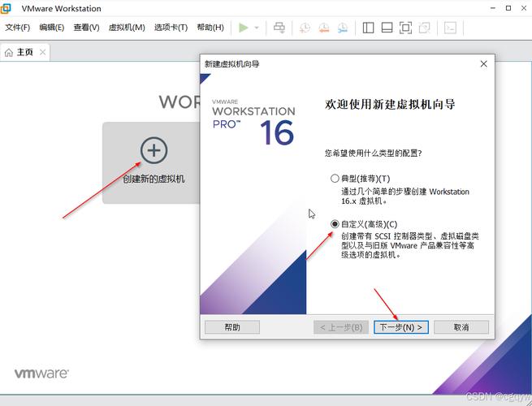This screenshot has width=532, height=406.
Task: Click the console view icon
Action: point(450,28)
